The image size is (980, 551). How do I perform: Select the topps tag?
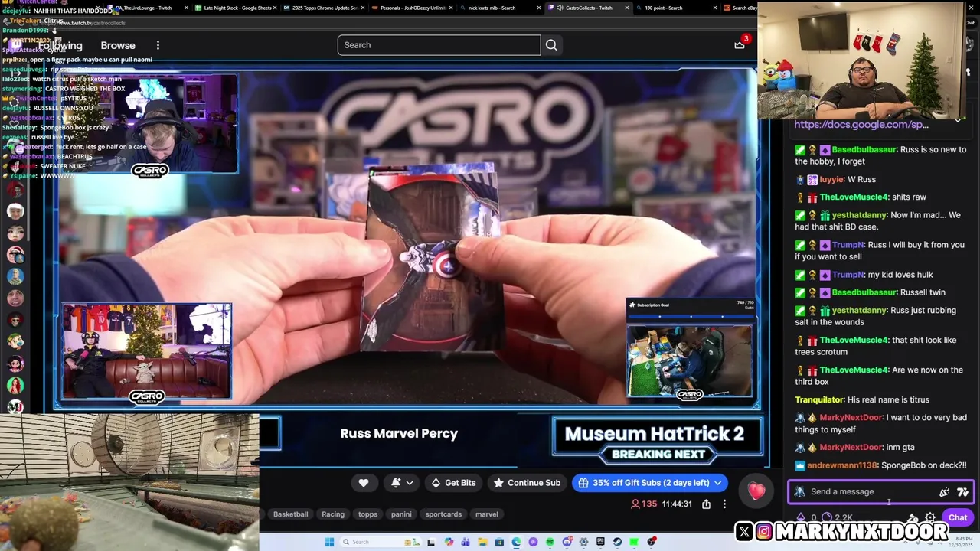pos(368,514)
